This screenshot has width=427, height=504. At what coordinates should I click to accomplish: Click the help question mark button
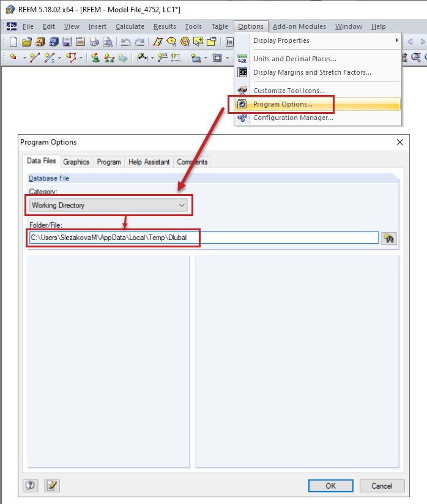click(x=30, y=486)
